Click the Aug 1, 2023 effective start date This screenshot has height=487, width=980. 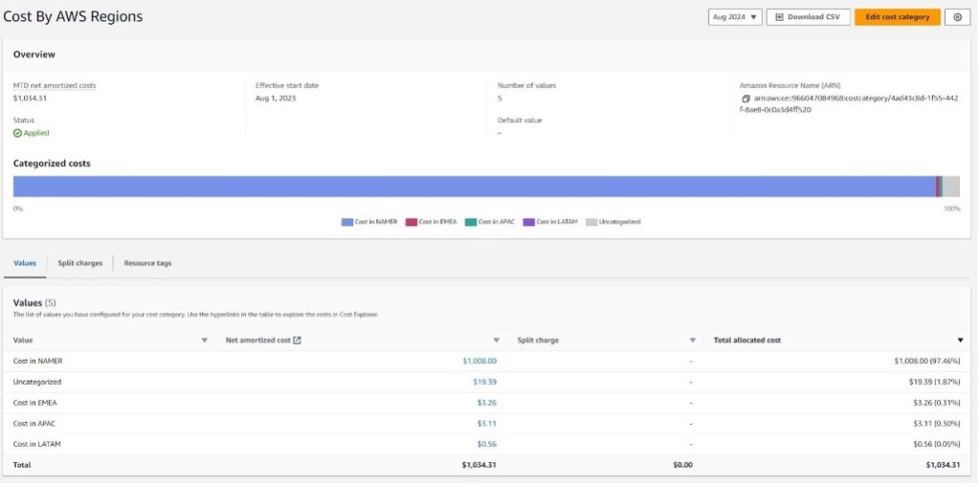click(x=276, y=99)
